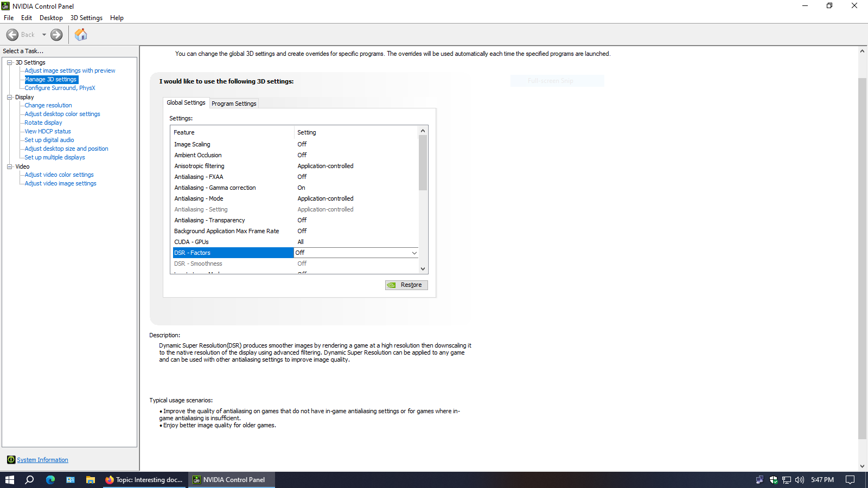This screenshot has width=868, height=488.
Task: Open the Windows Search magnifier icon
Action: tap(30, 480)
